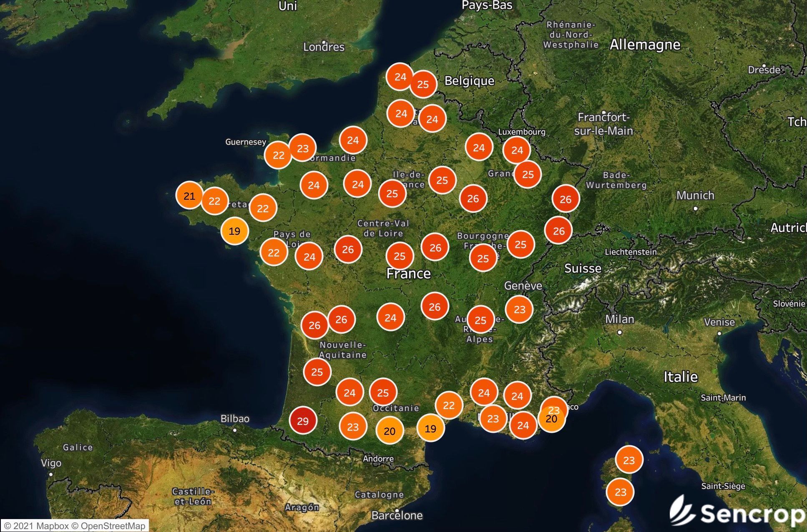Screen dimensions: 807x532
Task: Click the Barcelone city label
Action: [x=397, y=515]
